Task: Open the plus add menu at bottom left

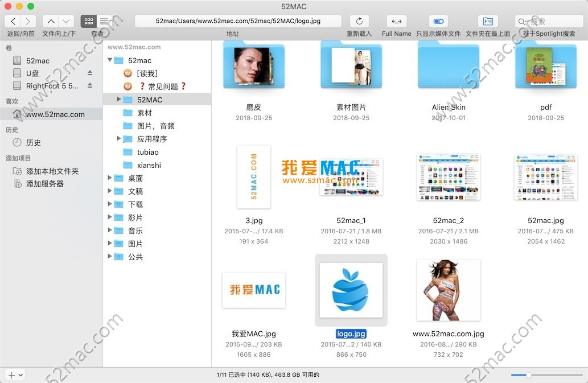Action: coord(15,375)
